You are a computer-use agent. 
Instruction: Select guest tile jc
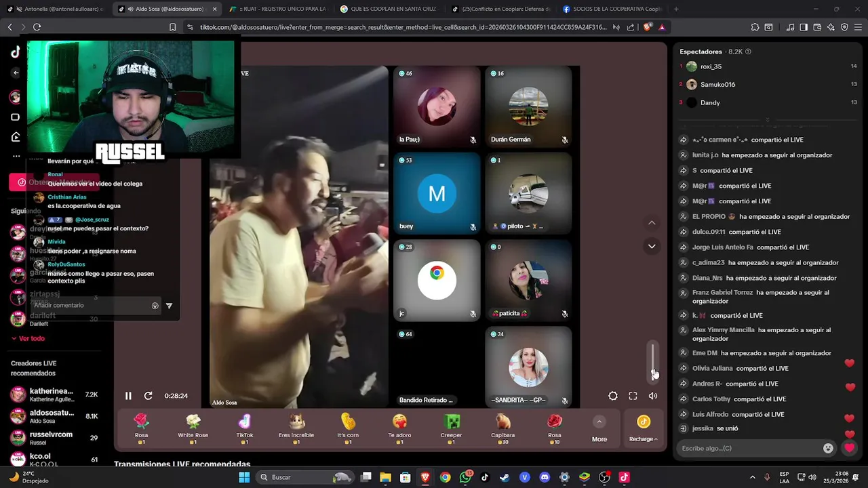(437, 280)
